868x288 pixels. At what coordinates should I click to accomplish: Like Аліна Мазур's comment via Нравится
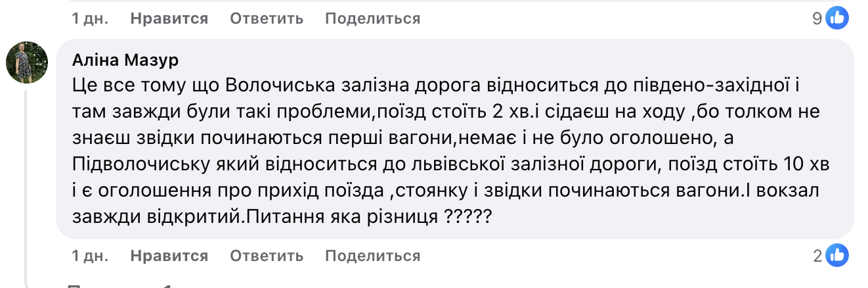click(x=169, y=256)
